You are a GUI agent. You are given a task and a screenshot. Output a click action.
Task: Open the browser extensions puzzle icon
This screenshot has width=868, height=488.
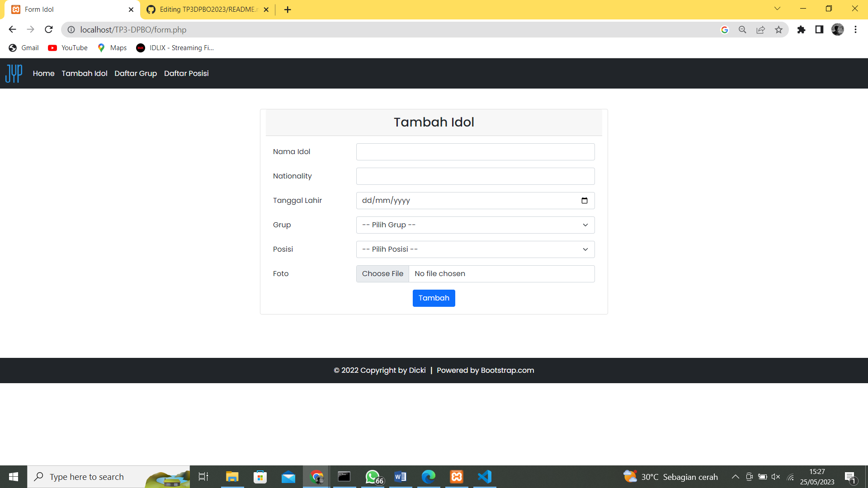[802, 29]
